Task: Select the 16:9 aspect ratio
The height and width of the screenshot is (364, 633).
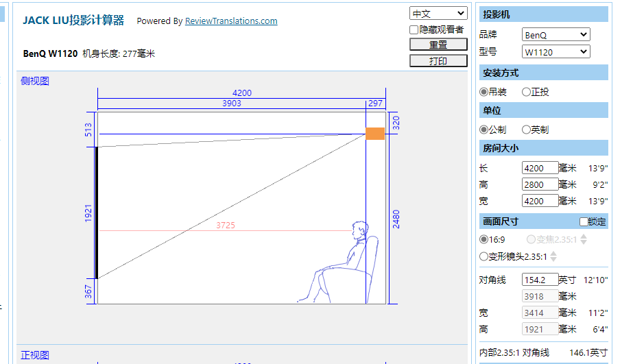Action: tap(483, 239)
